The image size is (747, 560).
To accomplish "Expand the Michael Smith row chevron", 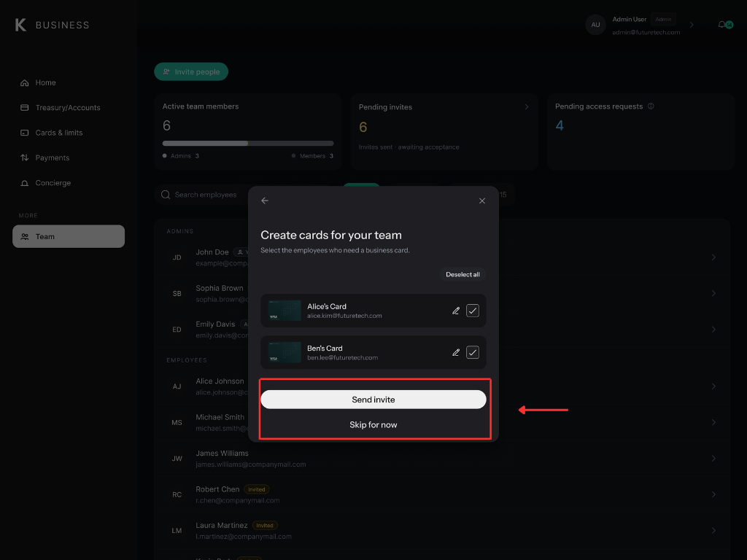I will tap(713, 422).
